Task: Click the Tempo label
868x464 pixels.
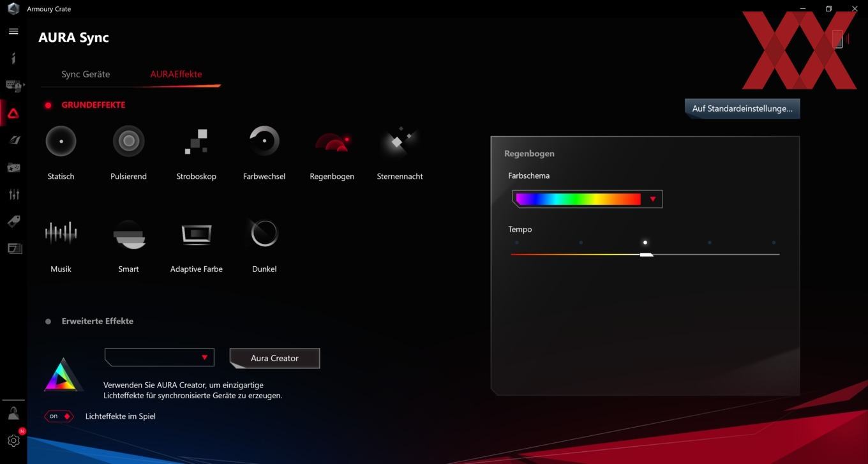Action: pos(520,229)
